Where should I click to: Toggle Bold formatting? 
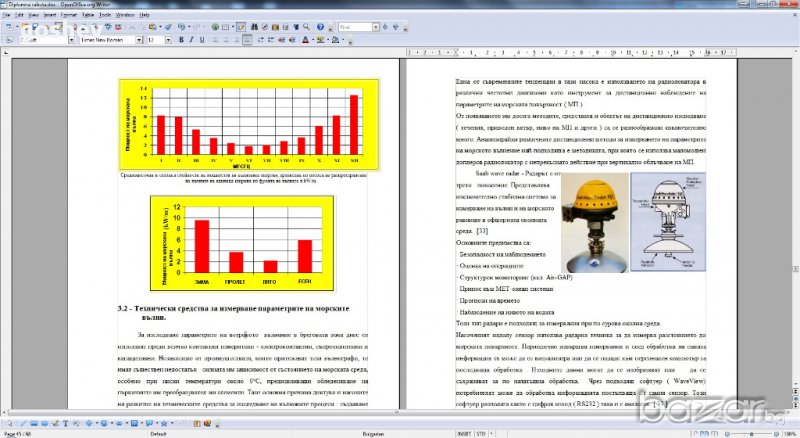(x=181, y=40)
